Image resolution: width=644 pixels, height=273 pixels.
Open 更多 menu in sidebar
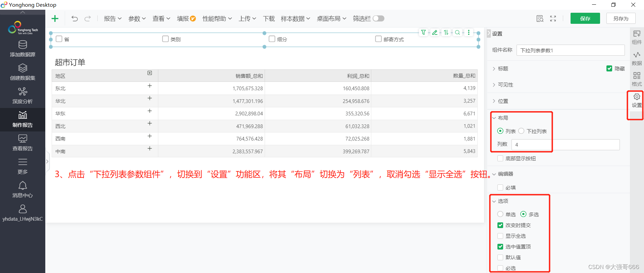click(22, 166)
